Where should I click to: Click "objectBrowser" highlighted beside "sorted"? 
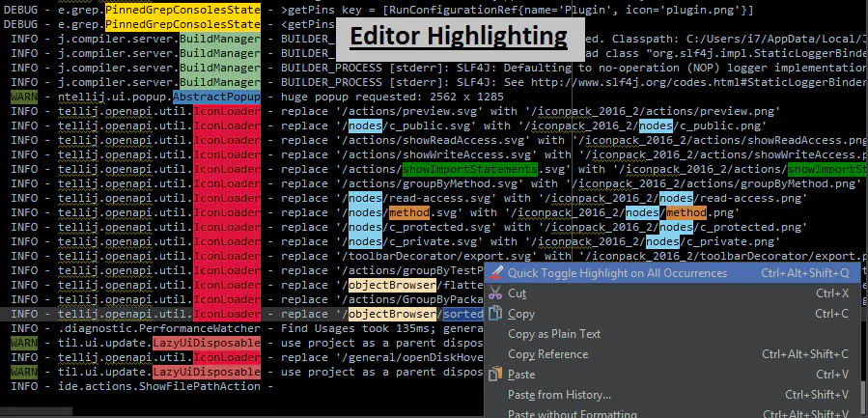click(x=392, y=315)
